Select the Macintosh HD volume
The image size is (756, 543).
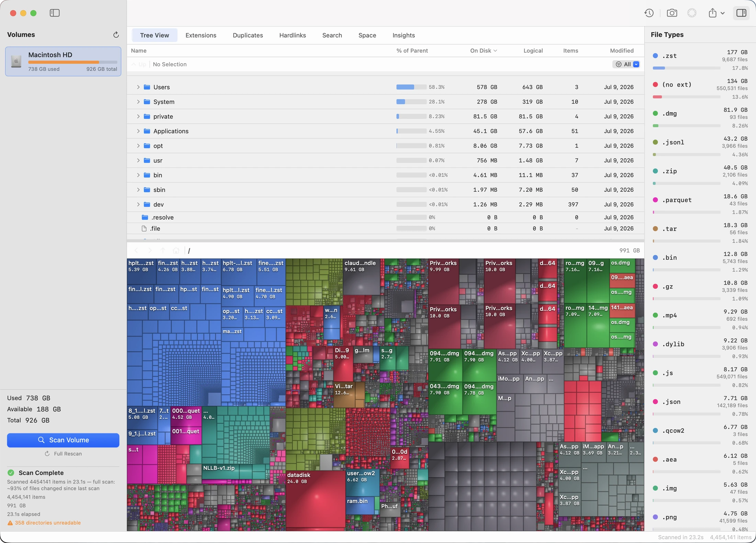[63, 62]
